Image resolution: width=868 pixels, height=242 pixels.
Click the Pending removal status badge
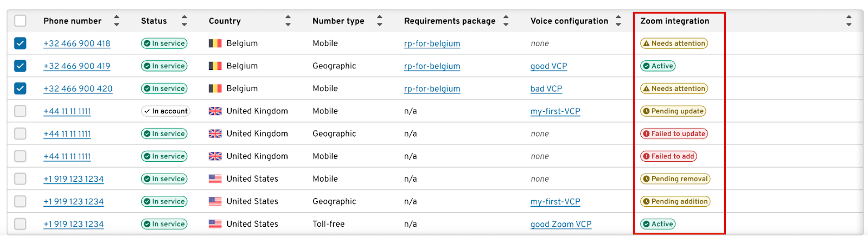pos(675,179)
